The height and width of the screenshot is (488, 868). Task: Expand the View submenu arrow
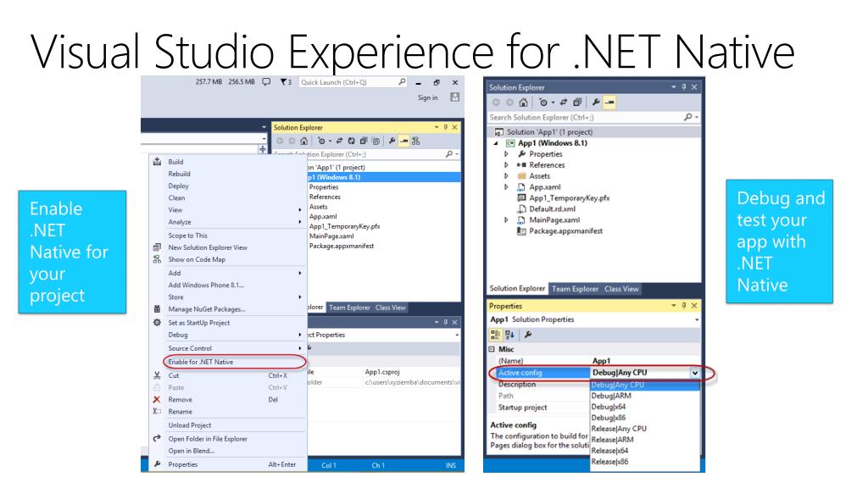[299, 210]
